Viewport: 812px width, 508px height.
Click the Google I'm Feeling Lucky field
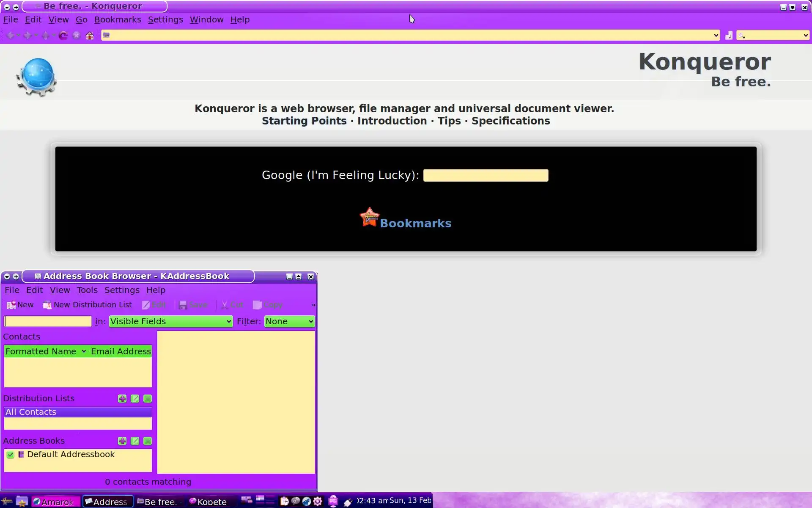486,175
